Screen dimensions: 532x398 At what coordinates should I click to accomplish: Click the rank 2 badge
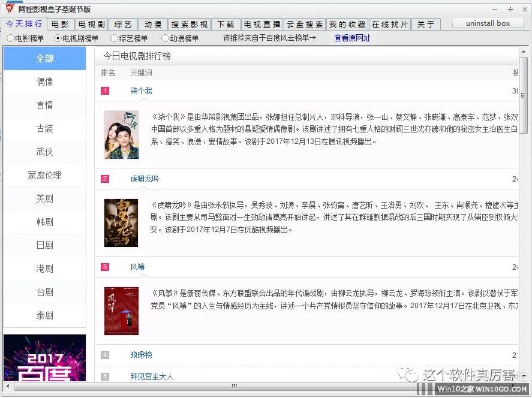pos(105,179)
